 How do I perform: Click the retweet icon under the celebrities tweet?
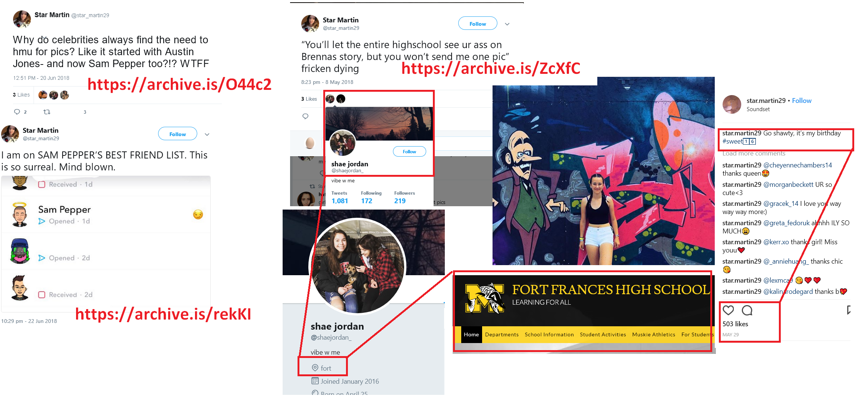coord(47,111)
